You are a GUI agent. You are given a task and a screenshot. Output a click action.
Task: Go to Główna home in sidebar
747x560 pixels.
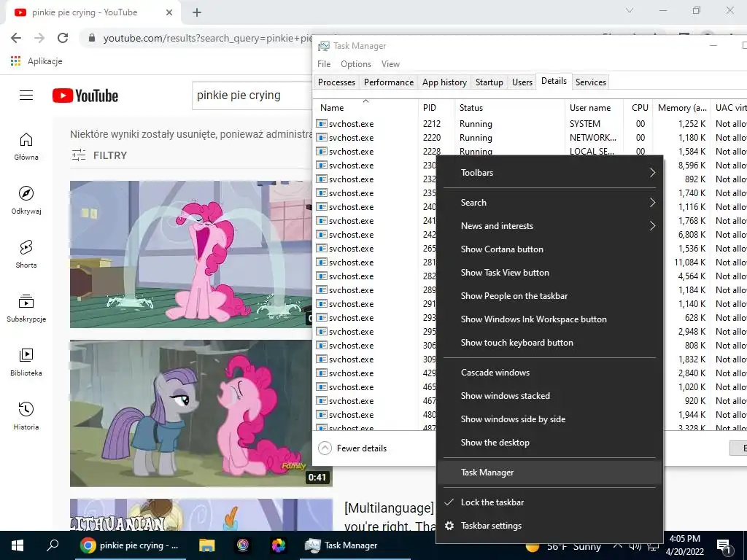pyautogui.click(x=26, y=146)
